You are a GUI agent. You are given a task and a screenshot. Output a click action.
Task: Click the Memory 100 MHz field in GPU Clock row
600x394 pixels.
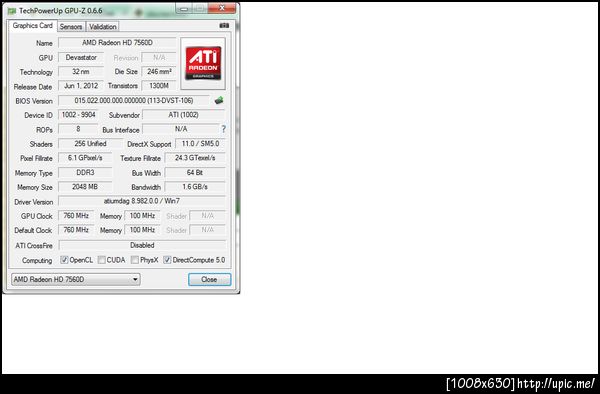coord(142,216)
